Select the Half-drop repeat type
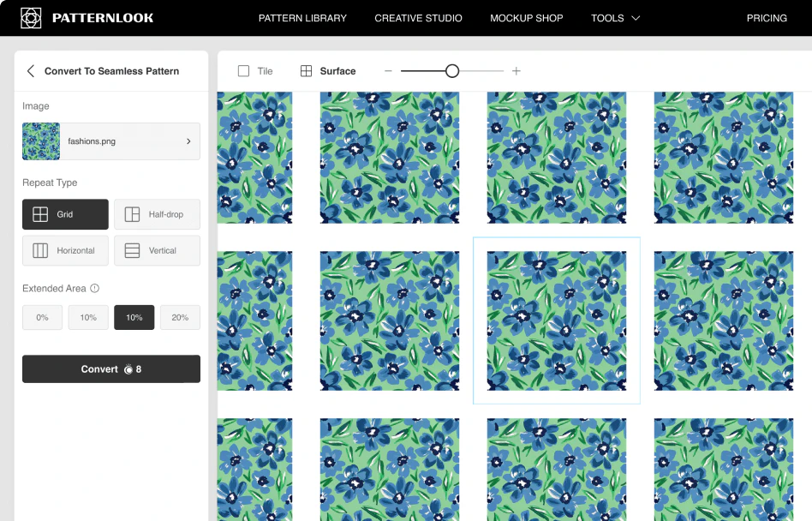812x521 pixels. (157, 214)
